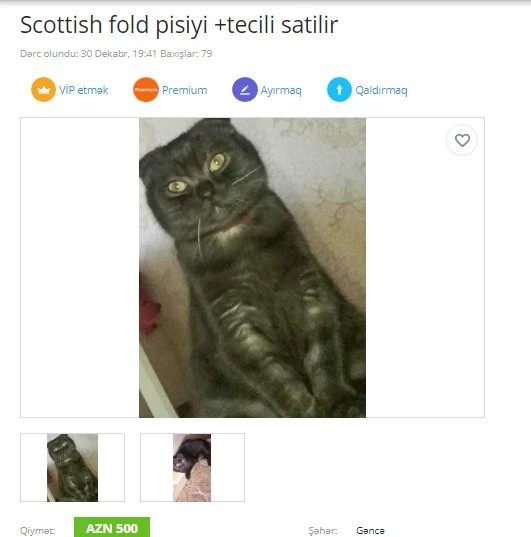The image size is (531, 537).
Task: Click the VİP etmək link text
Action: click(84, 90)
